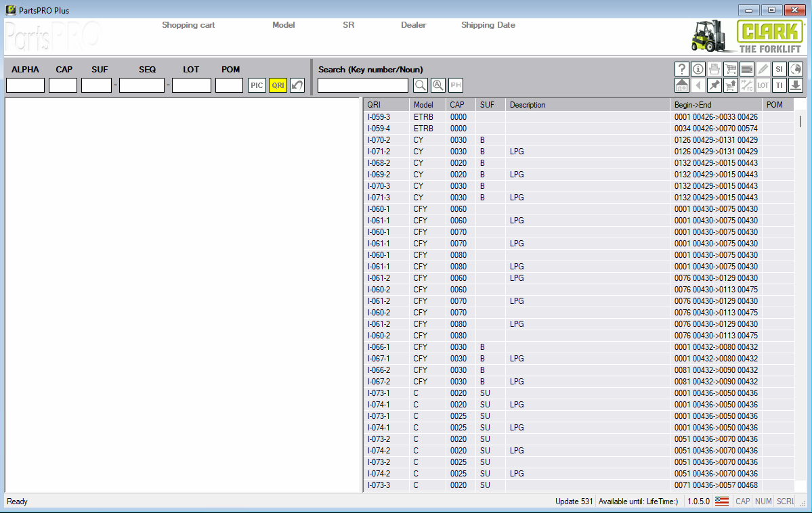This screenshot has height=513, width=812.
Task: Select the I-070-3 row
Action: coord(578,186)
